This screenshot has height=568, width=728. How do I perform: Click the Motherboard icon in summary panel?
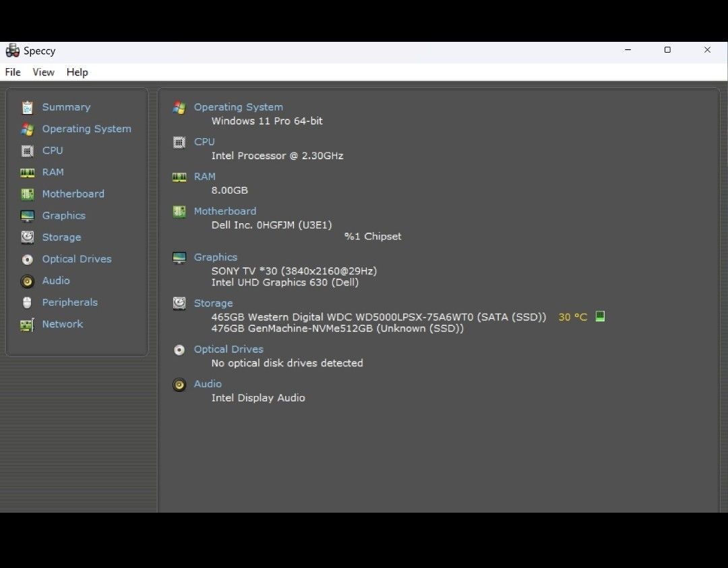179,212
